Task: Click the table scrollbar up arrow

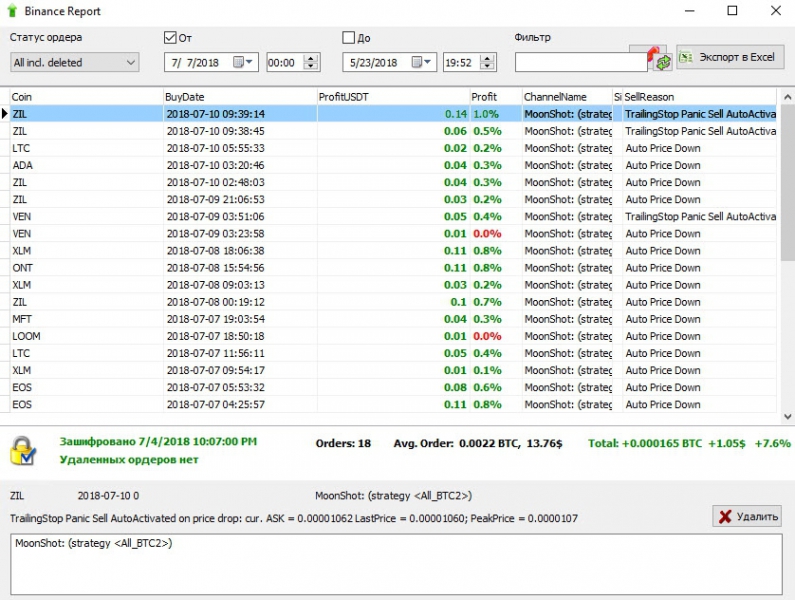Action: click(787, 97)
